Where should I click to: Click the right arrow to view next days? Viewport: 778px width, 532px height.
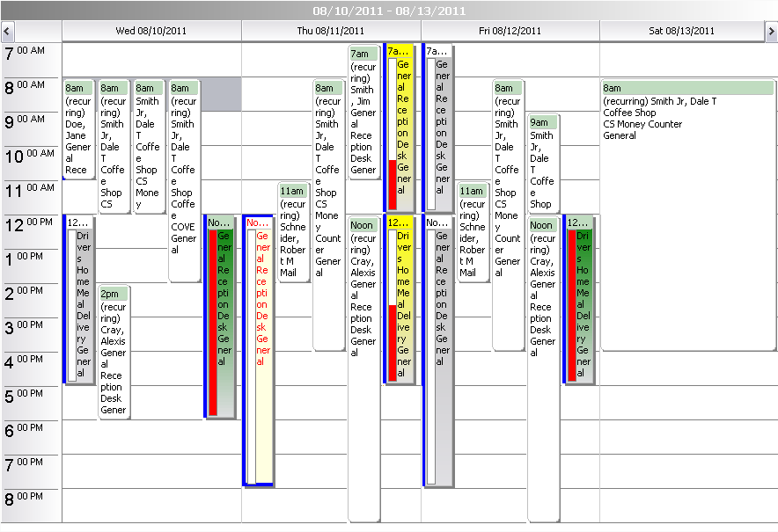tap(771, 31)
